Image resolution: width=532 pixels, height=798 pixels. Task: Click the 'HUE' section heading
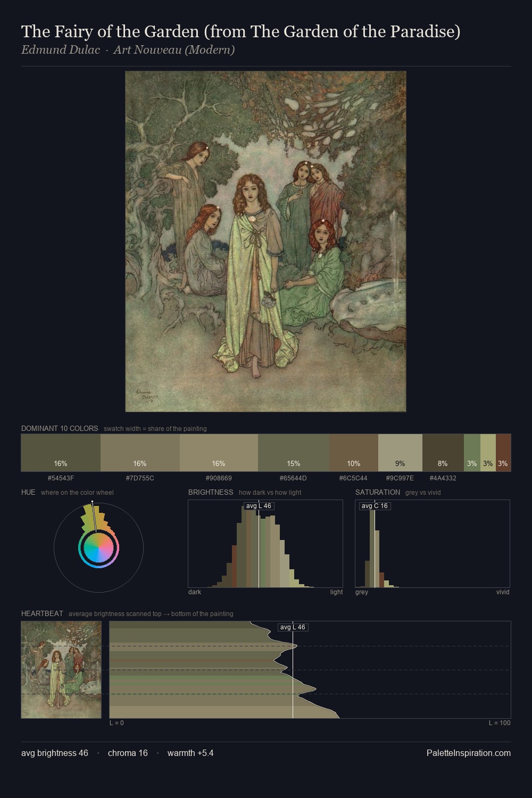[28, 492]
